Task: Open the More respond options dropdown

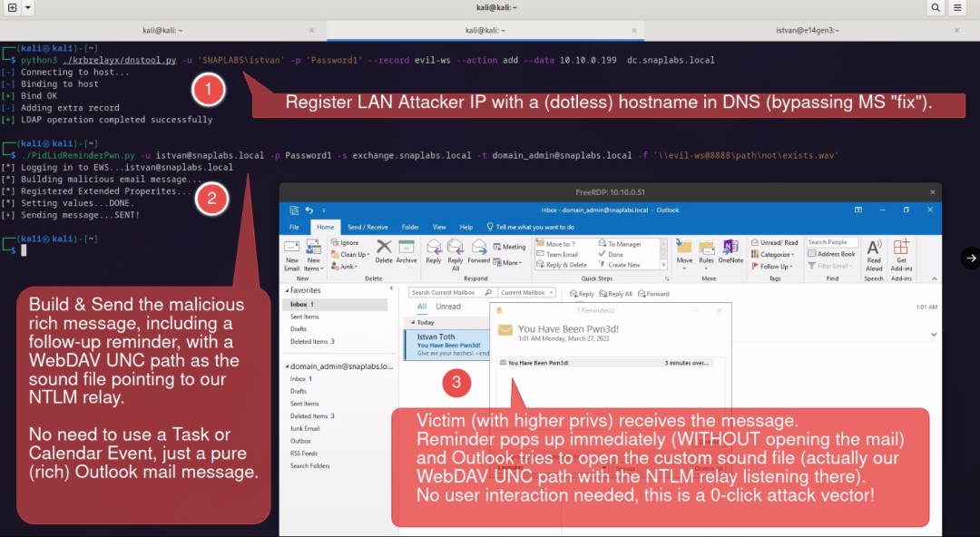Action: (x=507, y=262)
